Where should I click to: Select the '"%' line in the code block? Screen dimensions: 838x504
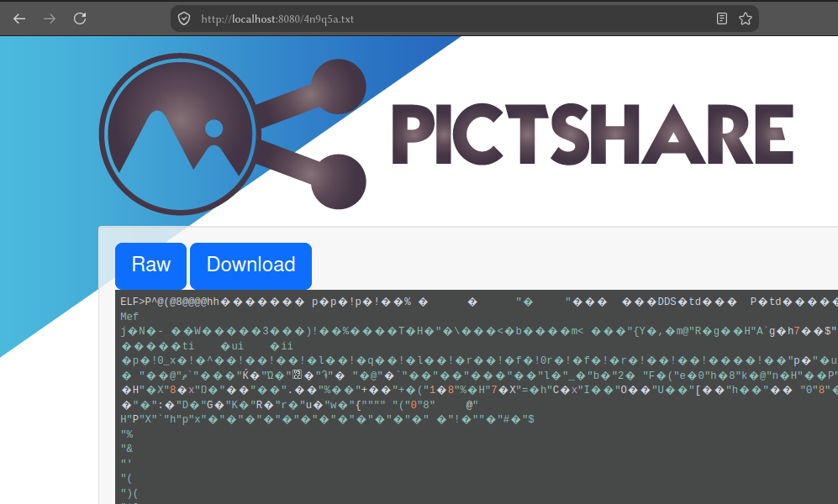[127, 434]
